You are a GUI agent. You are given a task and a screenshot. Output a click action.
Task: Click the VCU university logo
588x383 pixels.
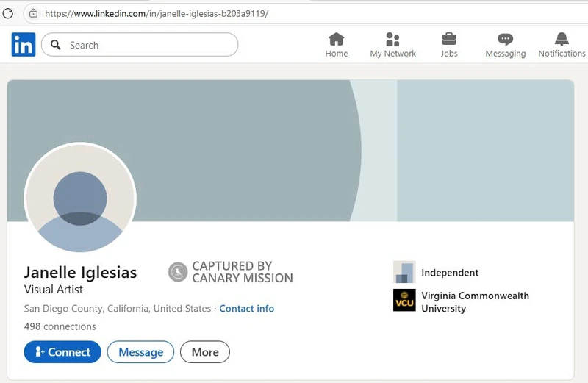(x=404, y=300)
